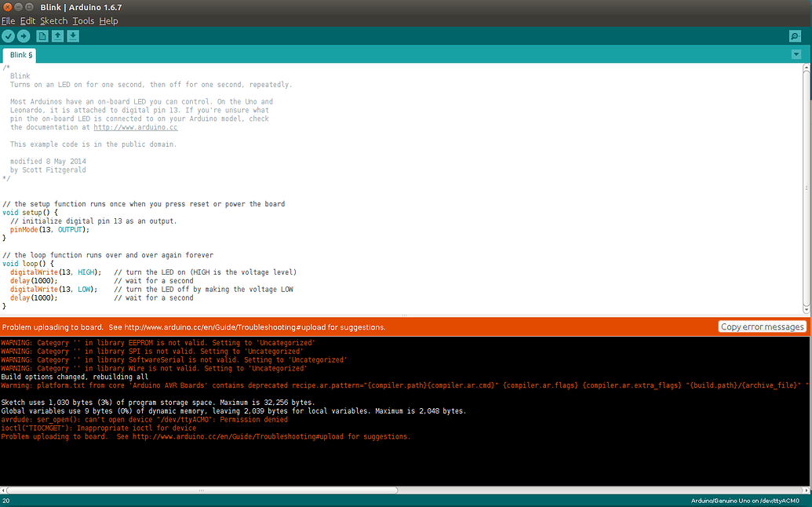Open the tab options dropdown arrow
The height and width of the screenshot is (507, 812).
[796, 54]
